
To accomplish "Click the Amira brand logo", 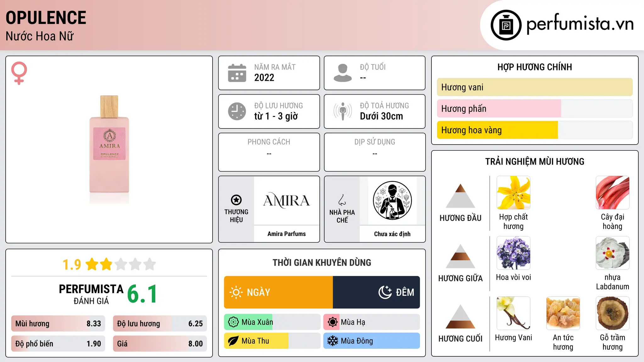I will pos(286,200).
